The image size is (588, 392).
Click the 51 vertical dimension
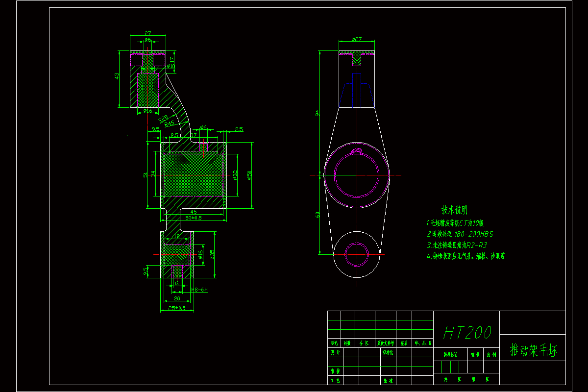click(145, 175)
